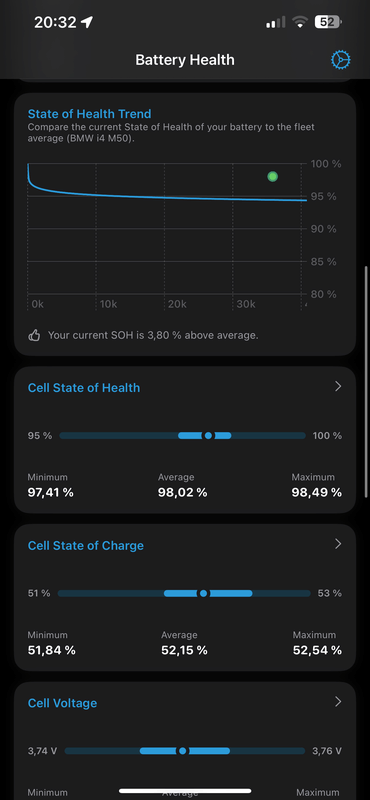Viewport: 370px width, 800px height.
Task: Tap the Battery Health page title
Action: (185, 60)
